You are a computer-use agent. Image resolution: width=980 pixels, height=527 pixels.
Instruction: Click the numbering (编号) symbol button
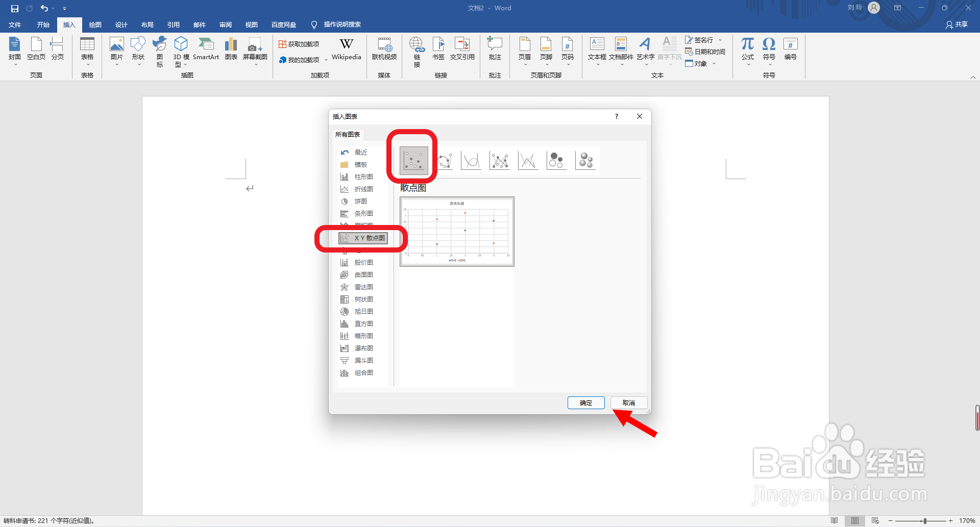tap(791, 49)
